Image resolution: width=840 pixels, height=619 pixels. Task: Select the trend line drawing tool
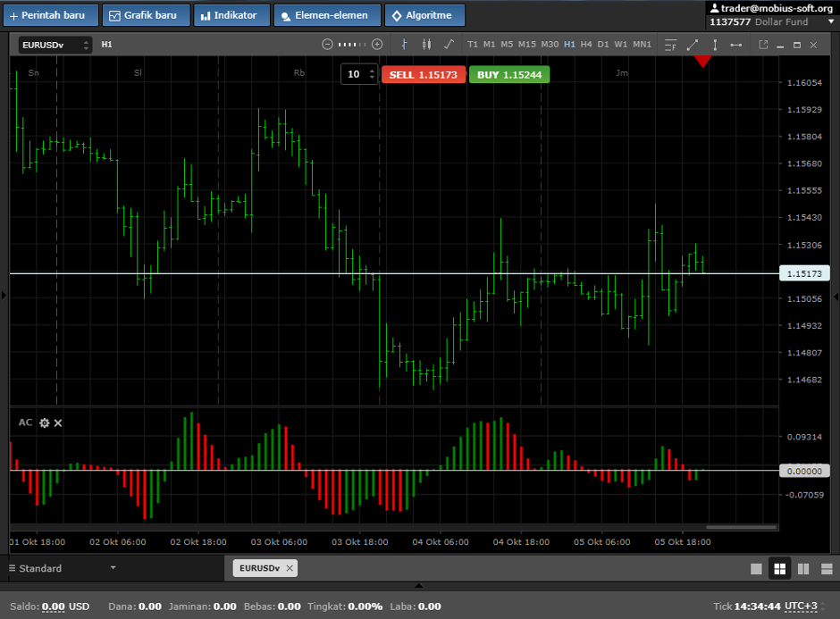click(x=693, y=45)
